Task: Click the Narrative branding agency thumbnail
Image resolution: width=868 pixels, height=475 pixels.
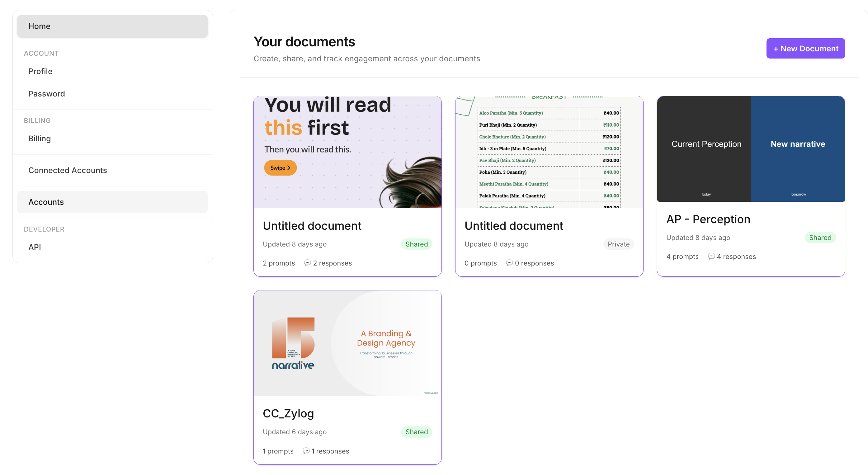Action: [347, 343]
